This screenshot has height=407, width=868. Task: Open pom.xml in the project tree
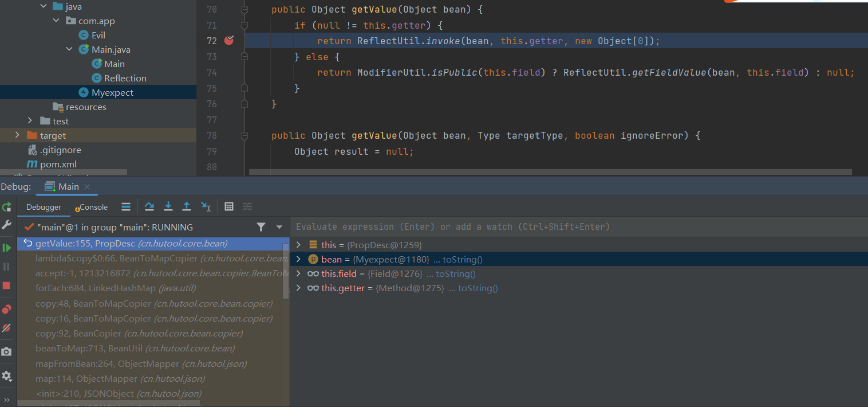(x=58, y=164)
